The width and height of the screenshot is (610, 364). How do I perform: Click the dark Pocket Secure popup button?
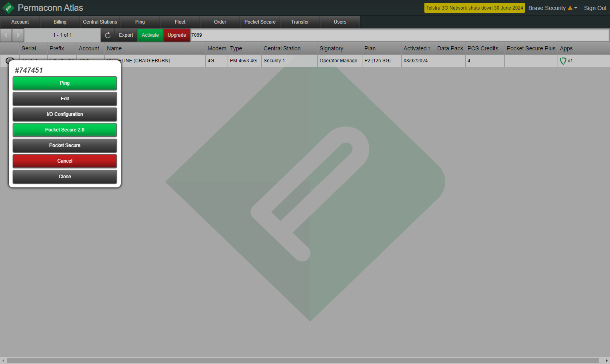tap(65, 145)
